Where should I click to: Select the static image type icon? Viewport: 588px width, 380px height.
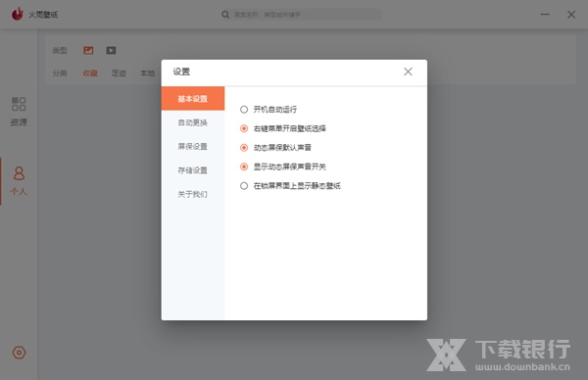[x=88, y=50]
